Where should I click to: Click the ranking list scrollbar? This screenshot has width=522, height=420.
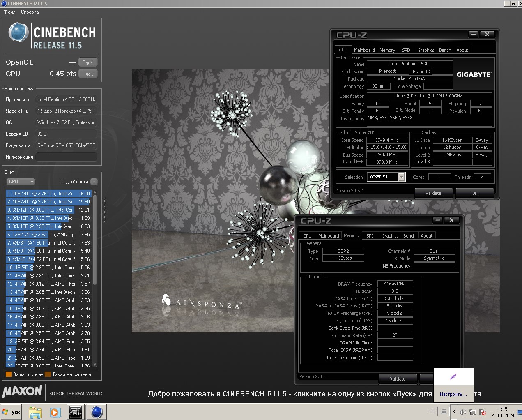95,239
